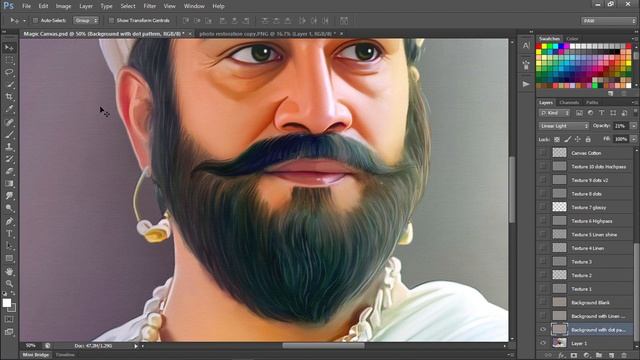Click the foreground color white swatch
This screenshot has height=360, width=640.
7,303
